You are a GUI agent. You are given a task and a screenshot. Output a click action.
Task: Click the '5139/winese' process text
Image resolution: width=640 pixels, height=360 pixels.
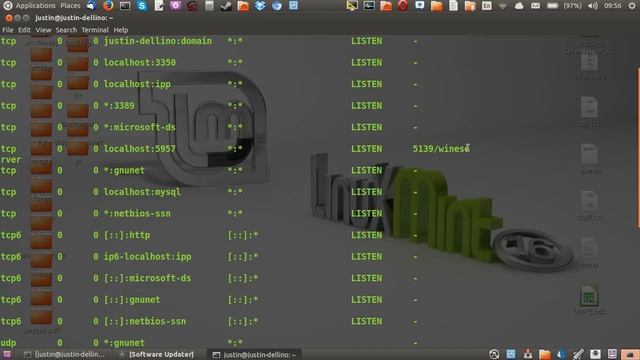pos(441,149)
